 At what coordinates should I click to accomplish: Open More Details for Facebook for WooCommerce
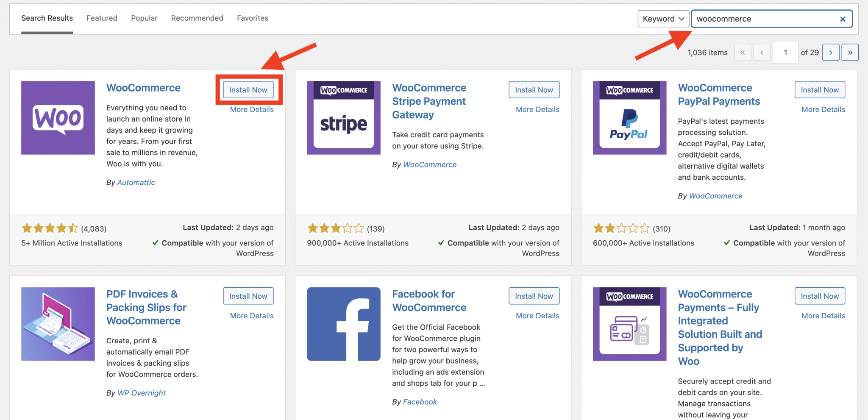point(537,316)
